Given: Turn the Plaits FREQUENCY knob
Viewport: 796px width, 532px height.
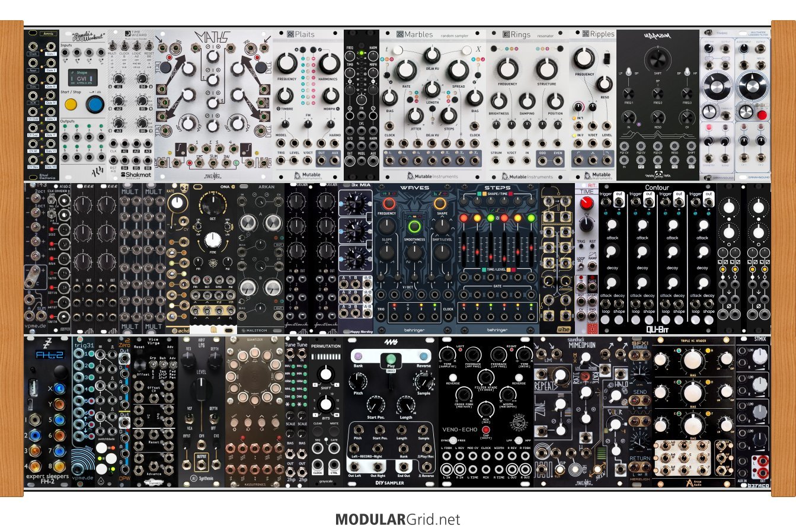Looking at the screenshot, I should pyautogui.click(x=286, y=64).
